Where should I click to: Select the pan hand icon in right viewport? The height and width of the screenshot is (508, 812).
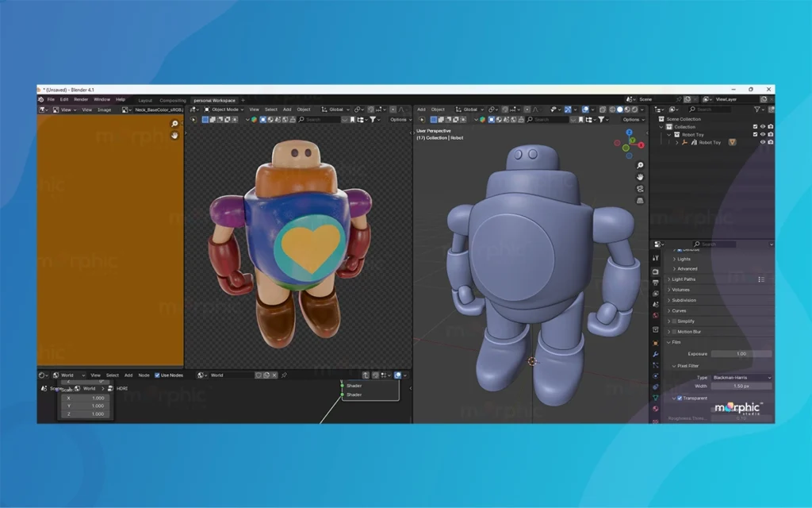(x=640, y=177)
